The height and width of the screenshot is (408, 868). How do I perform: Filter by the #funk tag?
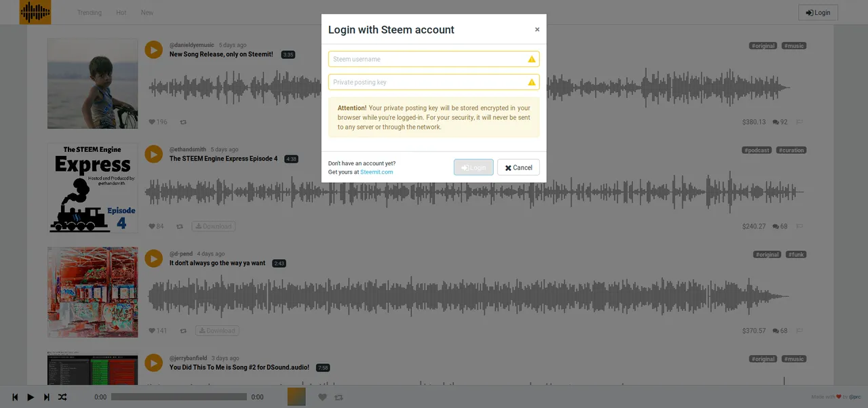[796, 255]
